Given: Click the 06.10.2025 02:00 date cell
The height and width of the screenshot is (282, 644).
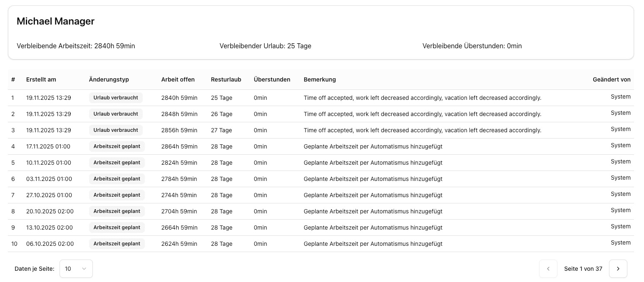Looking at the screenshot, I should [x=50, y=244].
